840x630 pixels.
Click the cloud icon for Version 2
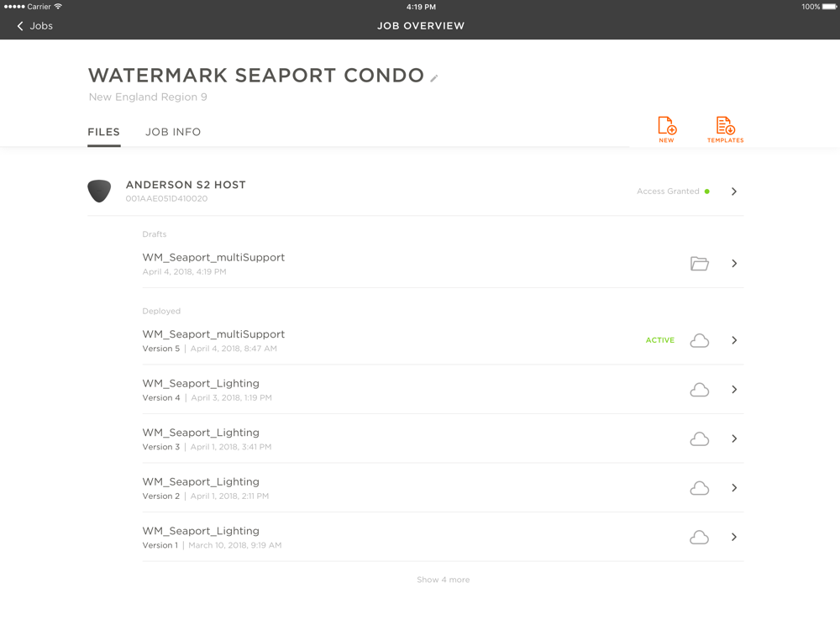pos(699,488)
